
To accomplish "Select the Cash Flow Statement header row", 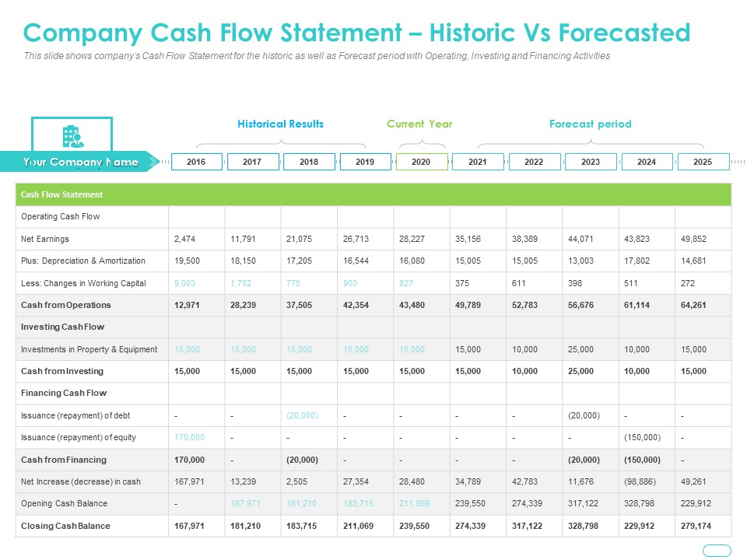I will click(373, 194).
